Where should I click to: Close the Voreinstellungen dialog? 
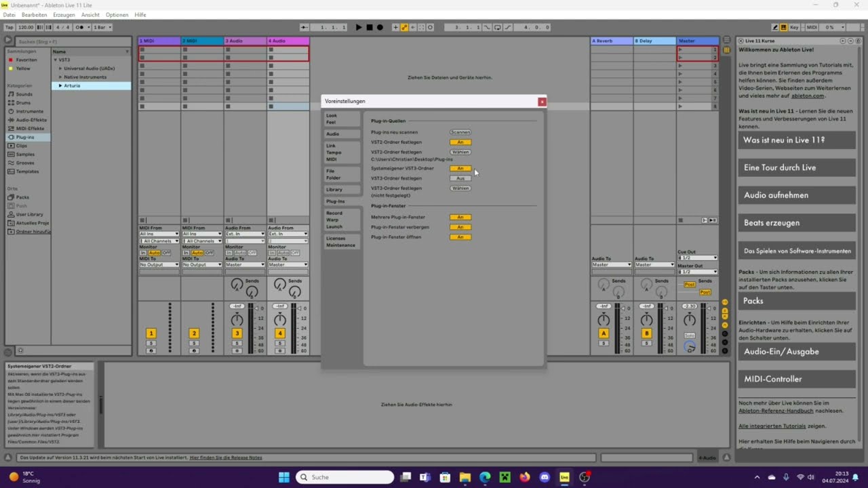pos(542,102)
